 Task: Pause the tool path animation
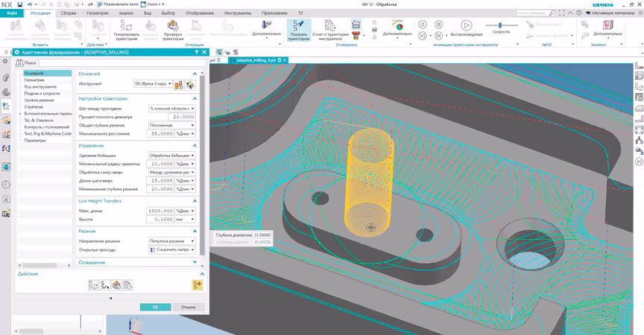(438, 25)
